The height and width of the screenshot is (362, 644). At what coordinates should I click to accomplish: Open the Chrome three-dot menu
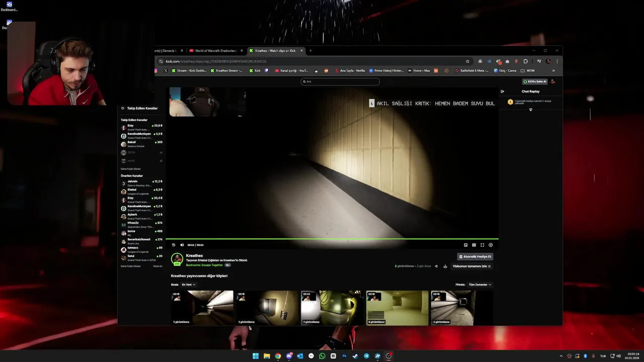557,61
